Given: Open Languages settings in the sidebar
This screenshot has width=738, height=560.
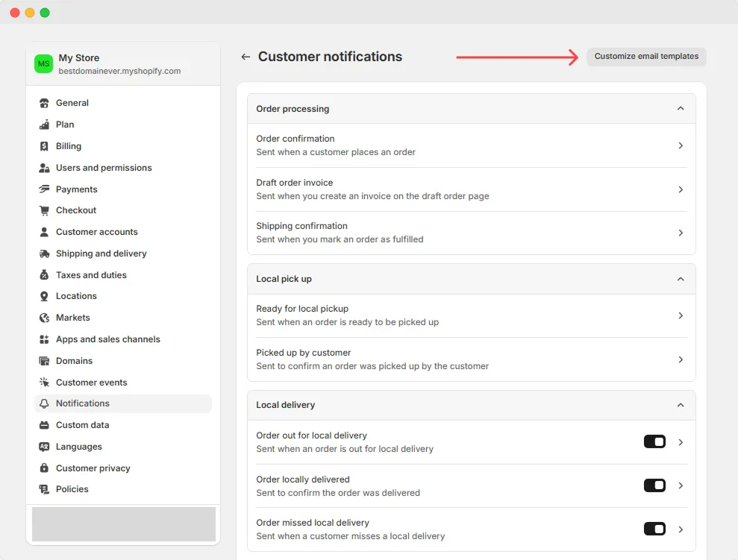Looking at the screenshot, I should coord(79,447).
